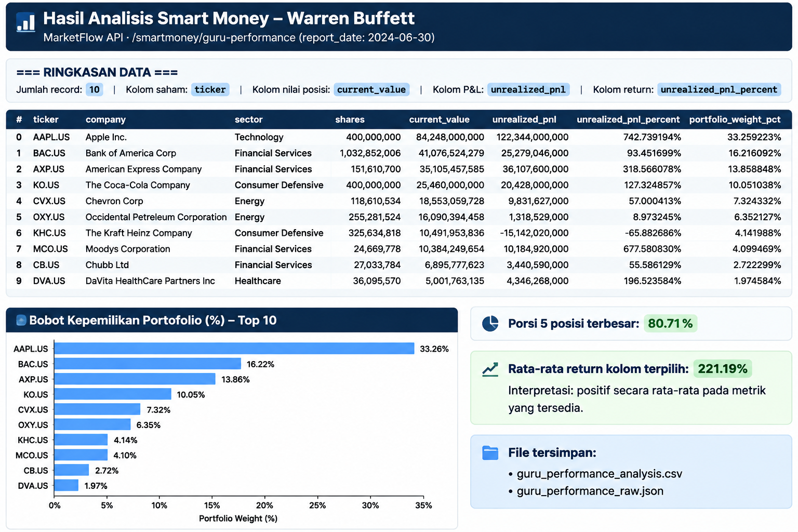This screenshot has width=798, height=532.
Task: Click the ticker column header
Action: (46, 119)
